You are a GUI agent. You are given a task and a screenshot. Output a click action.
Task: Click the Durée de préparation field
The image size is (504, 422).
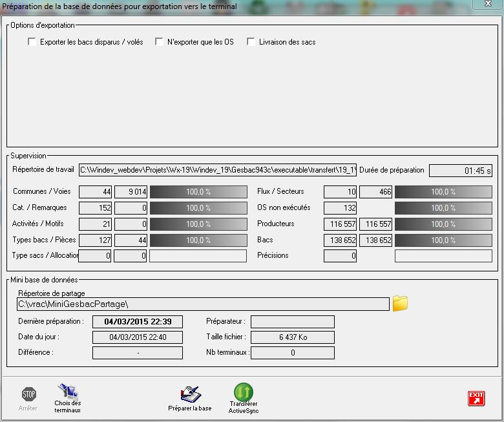point(461,171)
